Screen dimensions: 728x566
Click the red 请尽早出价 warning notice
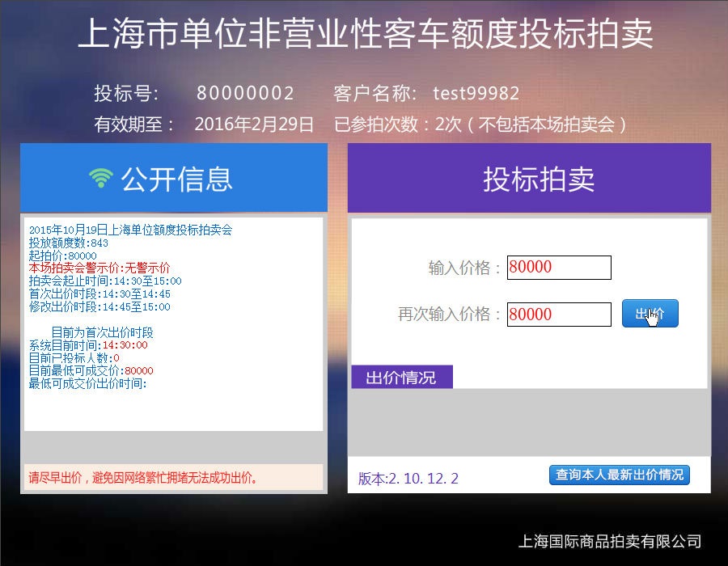tap(143, 478)
